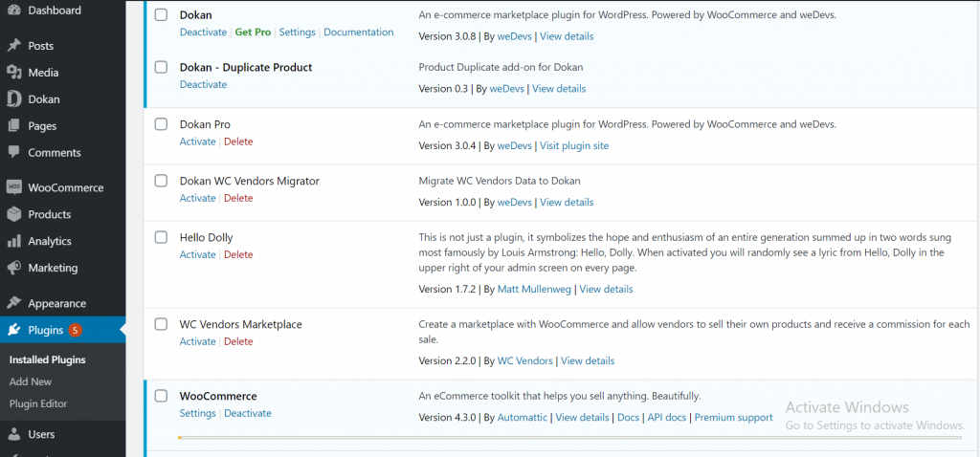
Task: Open the Installed Plugins submenu item
Action: tap(48, 359)
